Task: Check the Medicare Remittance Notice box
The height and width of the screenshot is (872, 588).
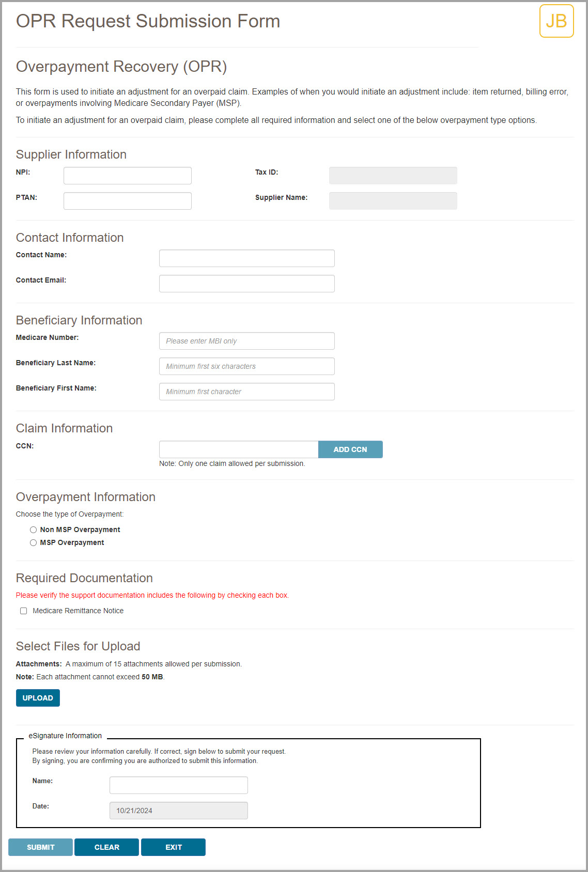Action: [24, 611]
